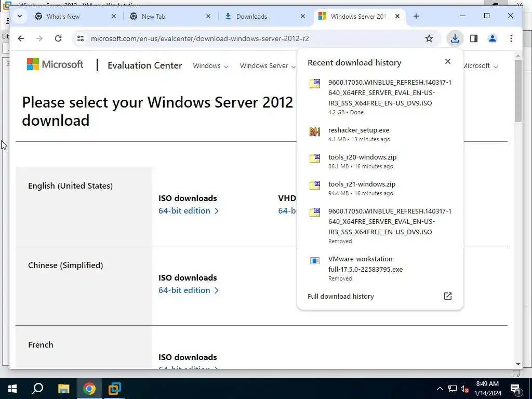Screen dimensions: 532x399
Task: Click English VHD 64-bit link
Action: click(x=287, y=211)
